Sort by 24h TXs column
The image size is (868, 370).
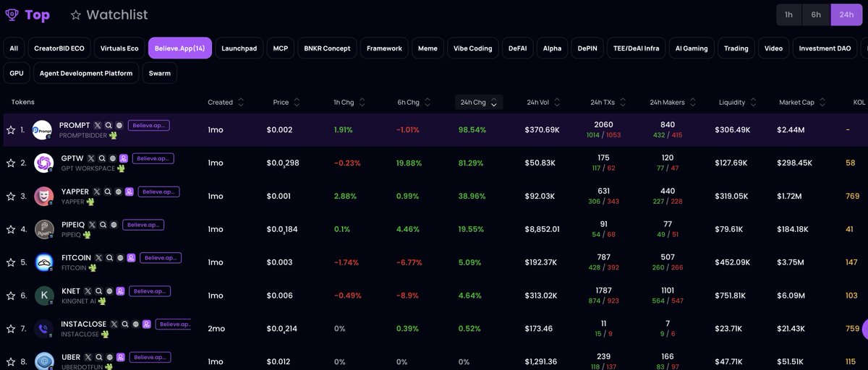608,102
